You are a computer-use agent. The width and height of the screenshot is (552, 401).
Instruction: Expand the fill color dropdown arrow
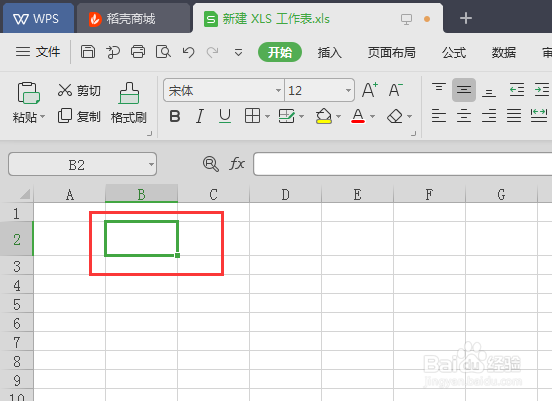(338, 117)
